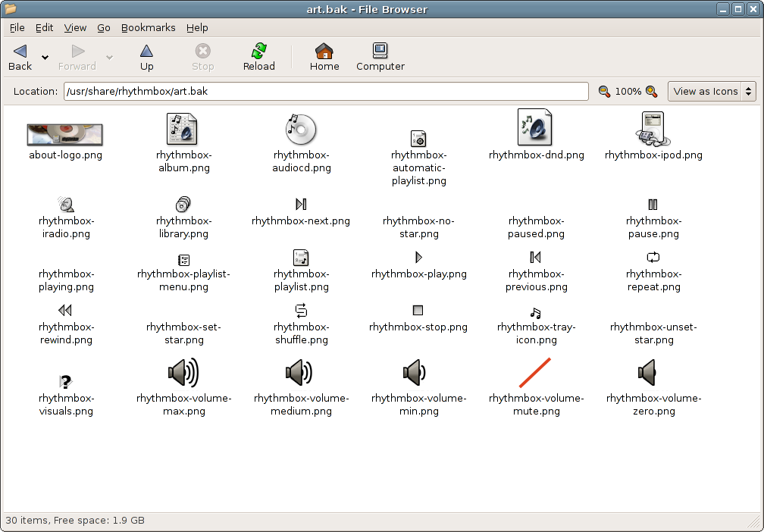Expand the Back history dropdown arrow

(x=45, y=58)
